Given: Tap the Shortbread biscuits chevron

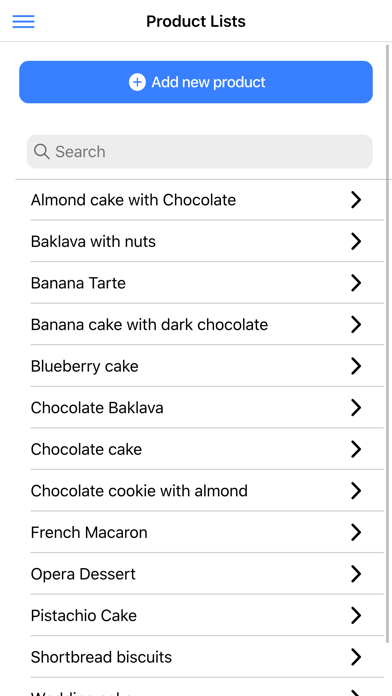Looking at the screenshot, I should (x=356, y=657).
